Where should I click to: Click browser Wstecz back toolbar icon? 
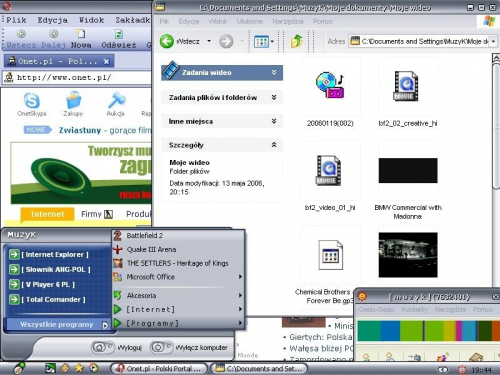click(21, 34)
